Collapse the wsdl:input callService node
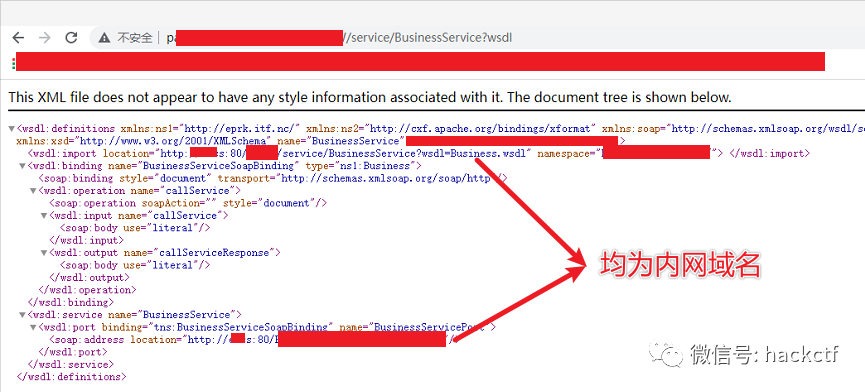 pos(44,216)
